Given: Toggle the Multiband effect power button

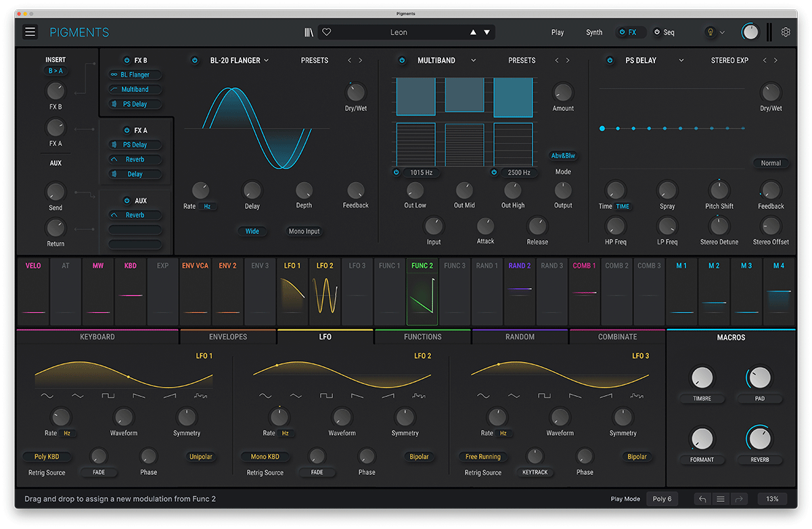Looking at the screenshot, I should (402, 60).
